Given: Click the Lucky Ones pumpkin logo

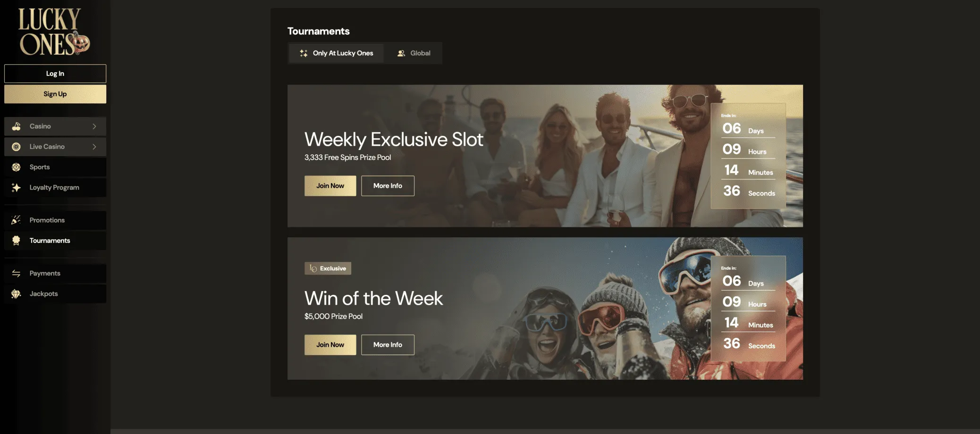Looking at the screenshot, I should [x=54, y=32].
